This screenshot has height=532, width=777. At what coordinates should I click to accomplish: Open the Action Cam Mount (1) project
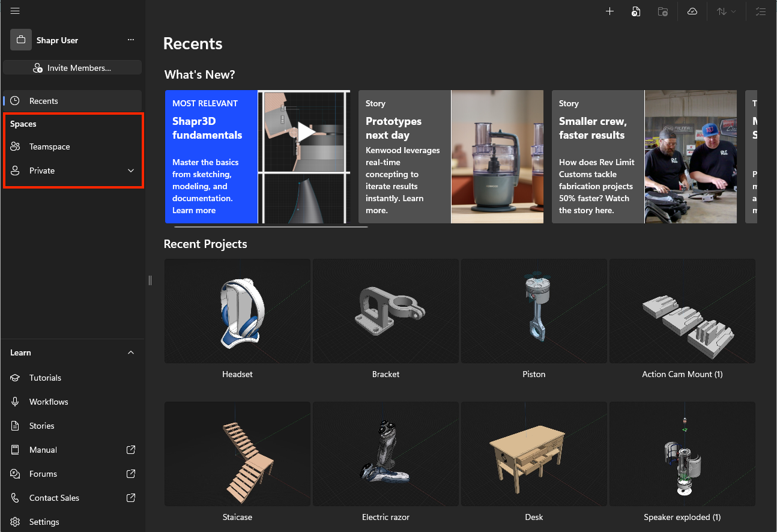tap(682, 311)
